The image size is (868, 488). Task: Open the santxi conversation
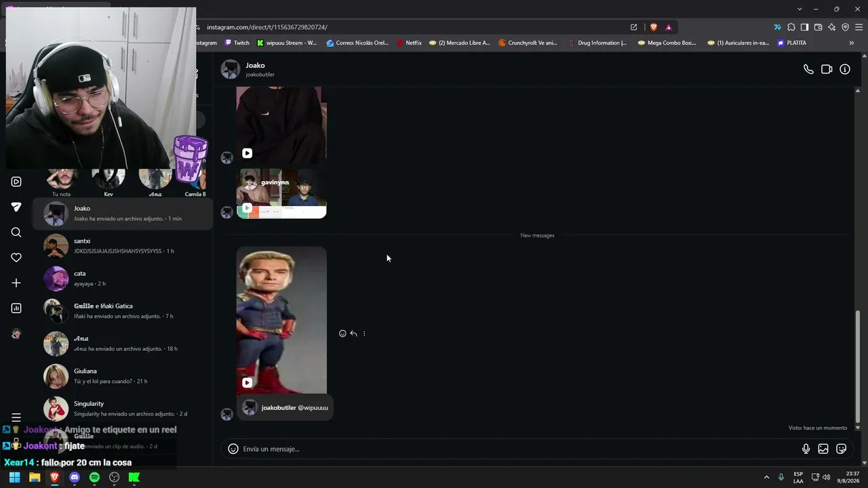tap(123, 246)
